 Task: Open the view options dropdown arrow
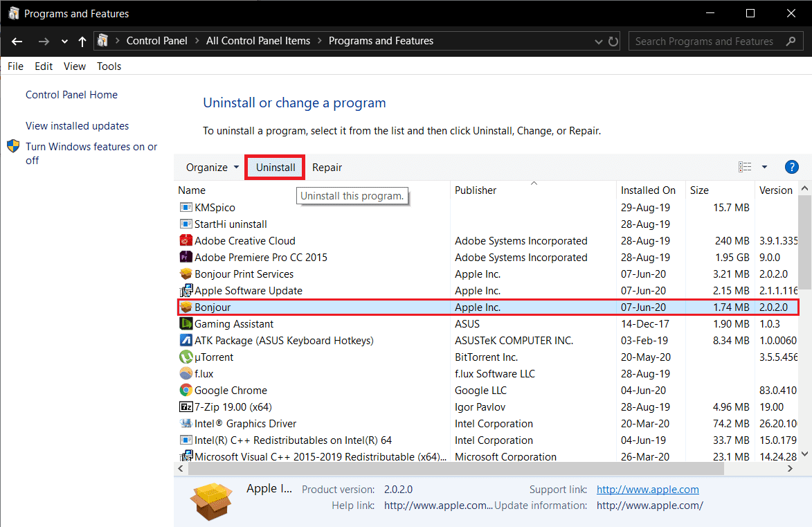point(764,167)
